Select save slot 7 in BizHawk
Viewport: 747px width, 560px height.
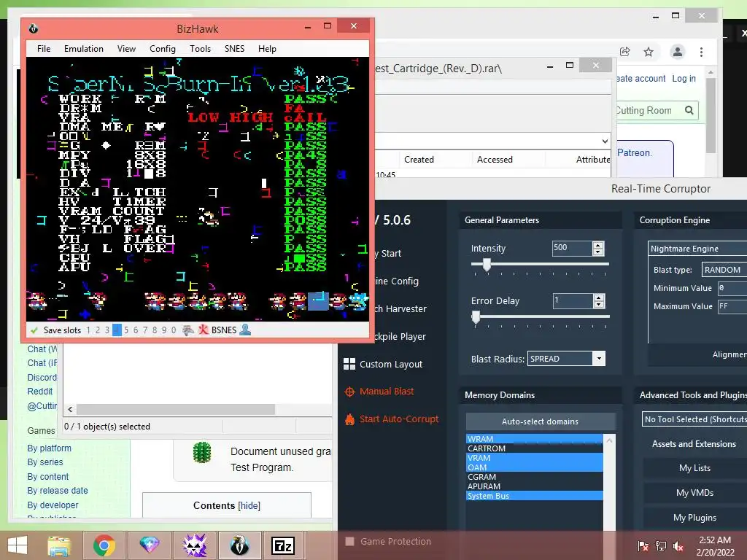[145, 330]
